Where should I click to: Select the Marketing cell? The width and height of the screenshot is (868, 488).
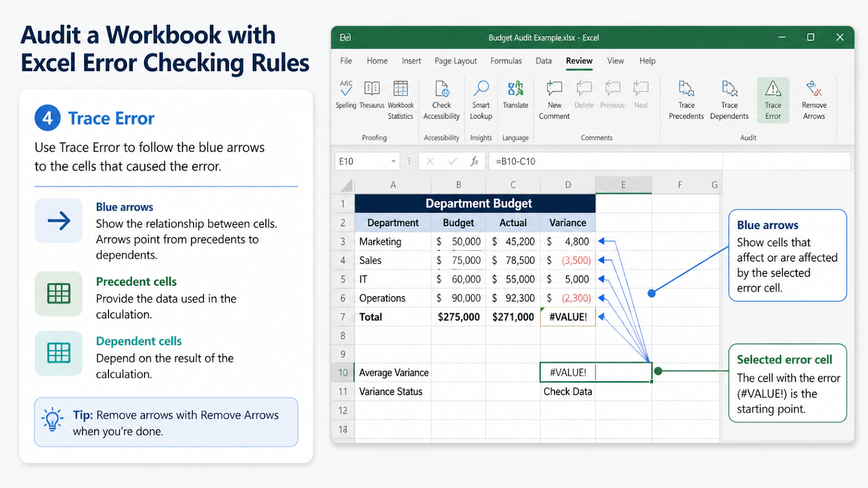393,241
